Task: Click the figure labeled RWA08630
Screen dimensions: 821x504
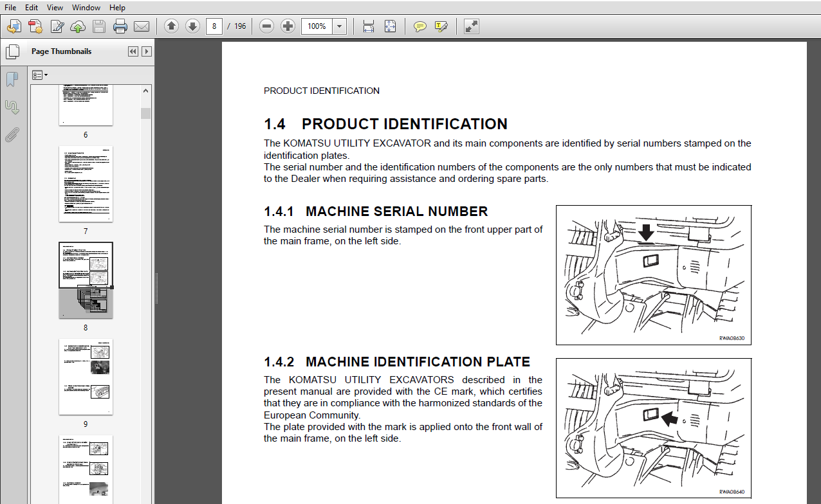Action: [654, 275]
